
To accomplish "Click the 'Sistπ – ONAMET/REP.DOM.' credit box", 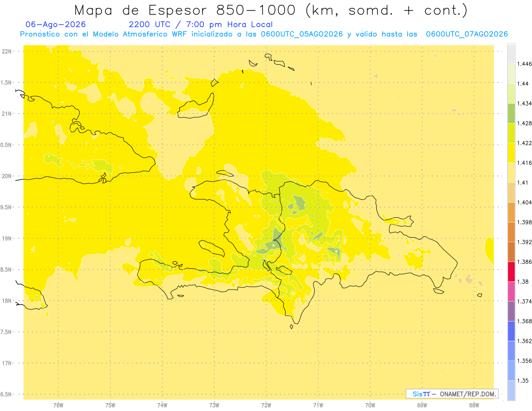I will tap(452, 394).
